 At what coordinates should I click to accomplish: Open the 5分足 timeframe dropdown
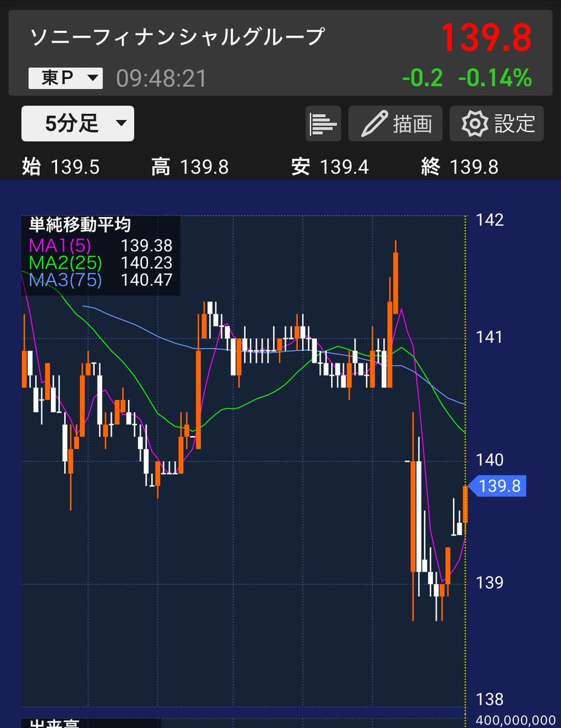(78, 124)
